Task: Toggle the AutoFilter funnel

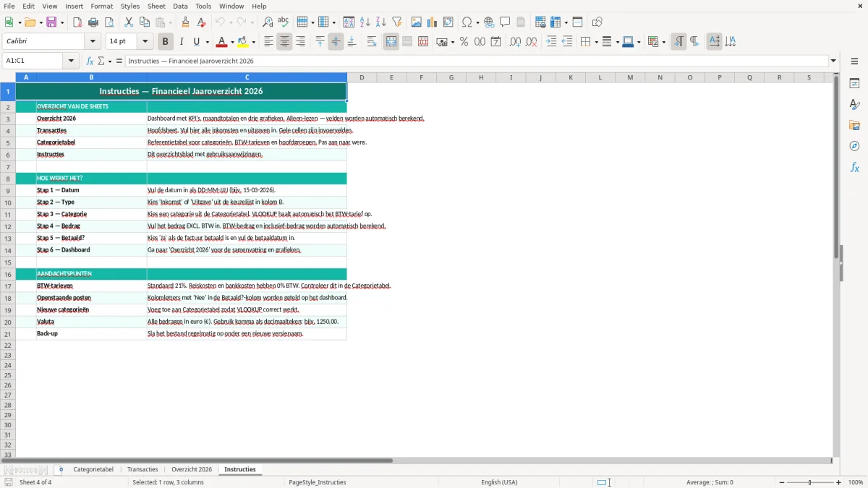Action: [397, 22]
